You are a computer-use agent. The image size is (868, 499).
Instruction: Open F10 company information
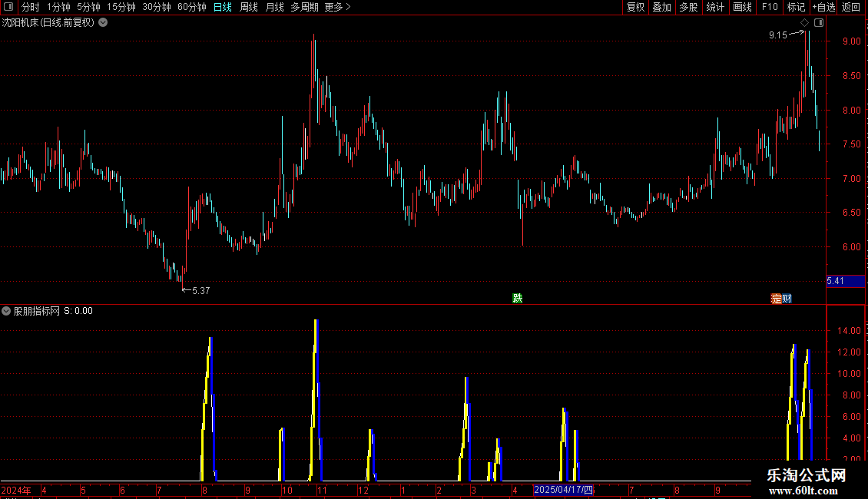770,7
